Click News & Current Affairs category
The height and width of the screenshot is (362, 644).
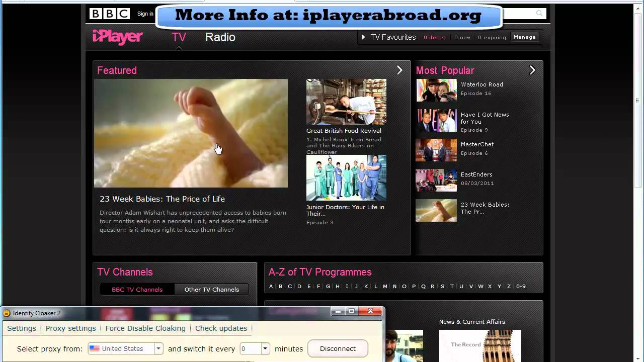tap(472, 322)
